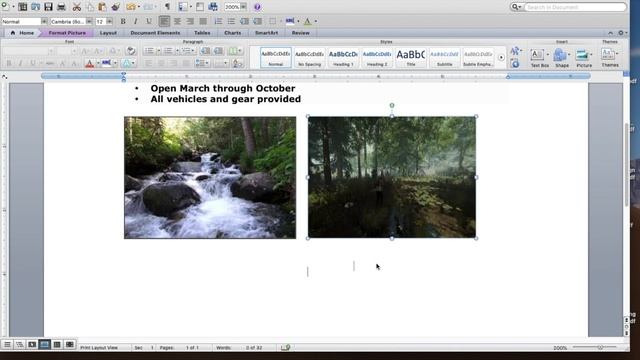640x360 pixels.
Task: Toggle Italic in the formatting bar
Action: (136, 21)
